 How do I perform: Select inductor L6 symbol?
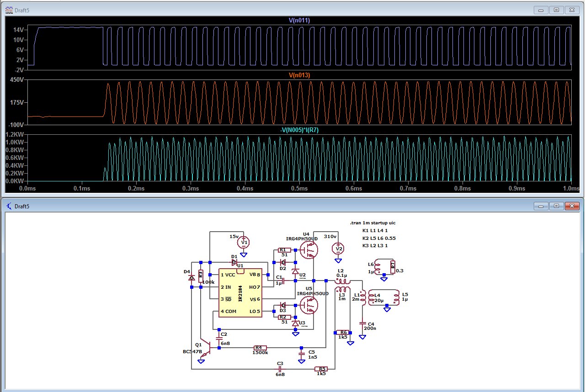point(378,267)
